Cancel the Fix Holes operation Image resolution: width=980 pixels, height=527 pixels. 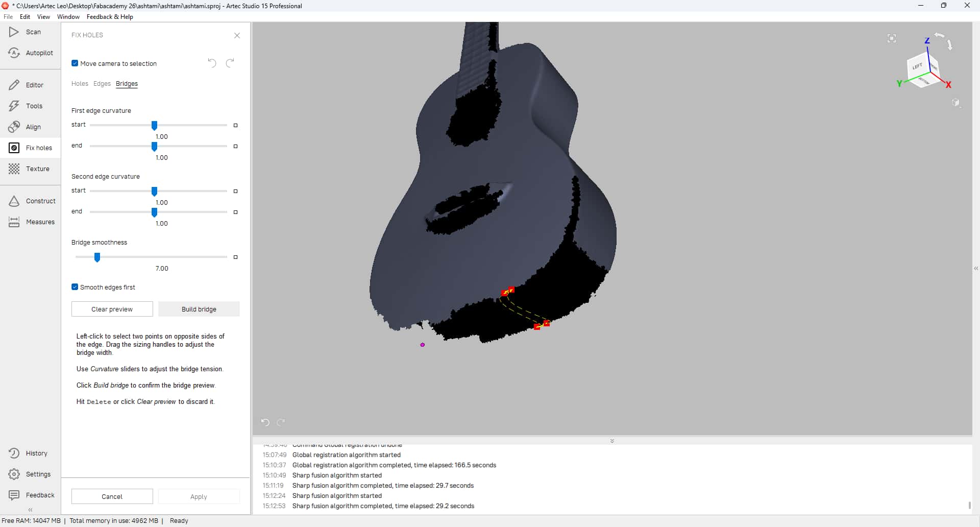tap(112, 496)
